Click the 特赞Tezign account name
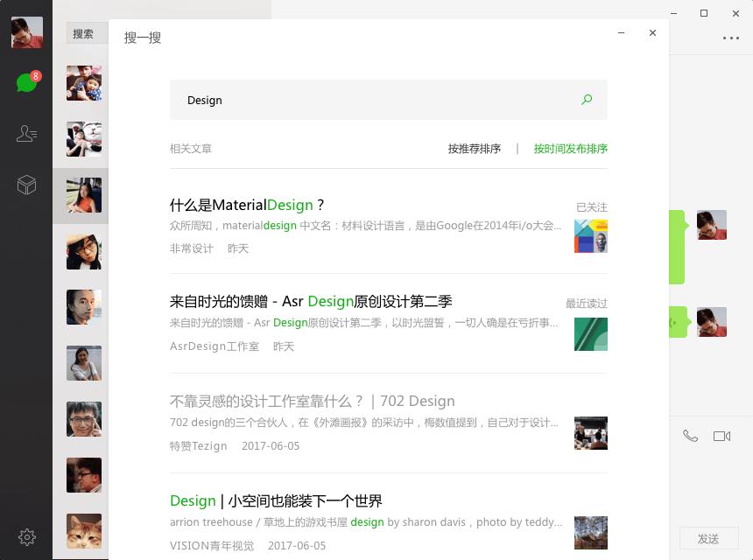Viewport: 753px width, 560px height. coord(199,445)
